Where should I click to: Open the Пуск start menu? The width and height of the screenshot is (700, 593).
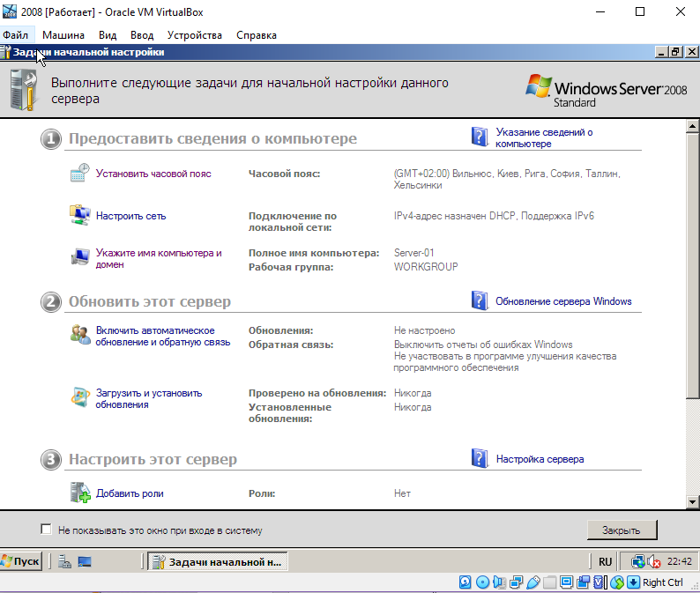click(20, 561)
